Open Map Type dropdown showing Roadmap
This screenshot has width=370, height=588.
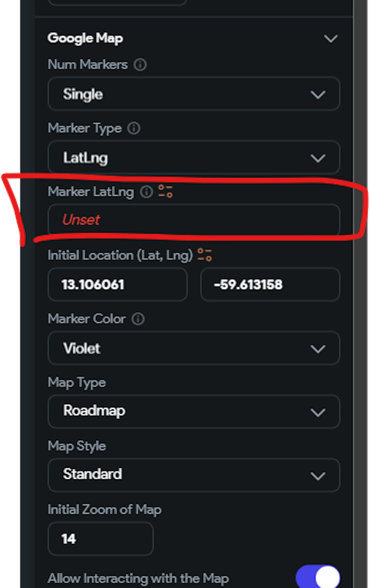(x=194, y=412)
